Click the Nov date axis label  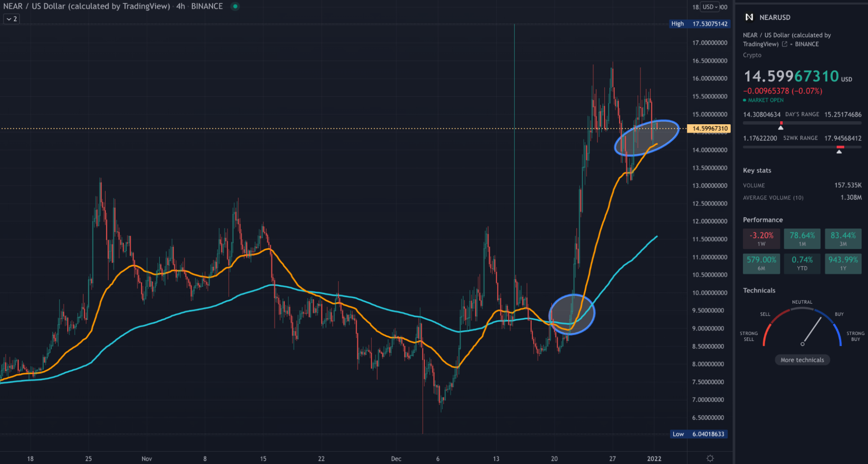(x=147, y=459)
